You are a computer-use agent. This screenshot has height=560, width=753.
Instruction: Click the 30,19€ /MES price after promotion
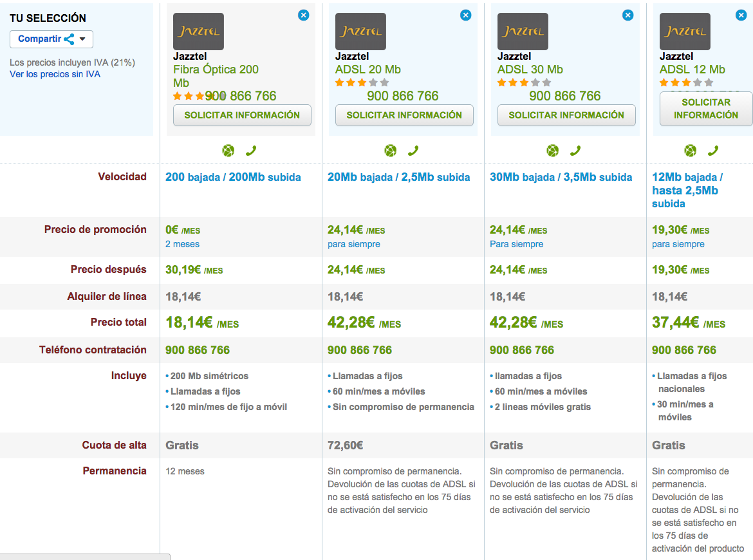[194, 270]
